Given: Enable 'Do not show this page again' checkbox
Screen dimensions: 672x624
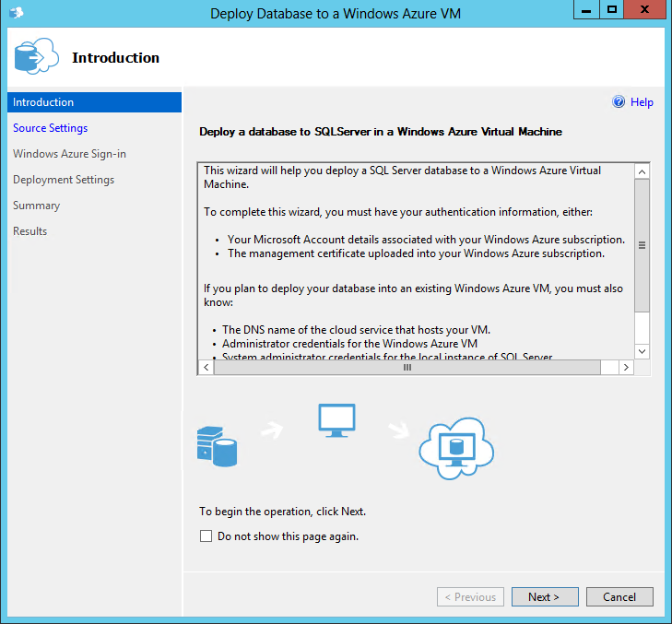Looking at the screenshot, I should [206, 536].
